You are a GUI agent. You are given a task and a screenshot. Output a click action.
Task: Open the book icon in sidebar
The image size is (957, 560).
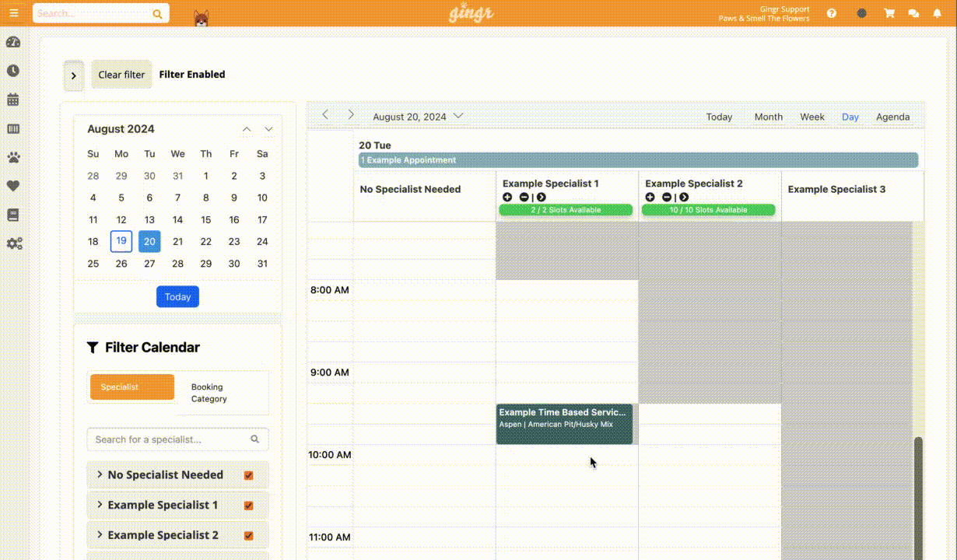[x=13, y=215]
